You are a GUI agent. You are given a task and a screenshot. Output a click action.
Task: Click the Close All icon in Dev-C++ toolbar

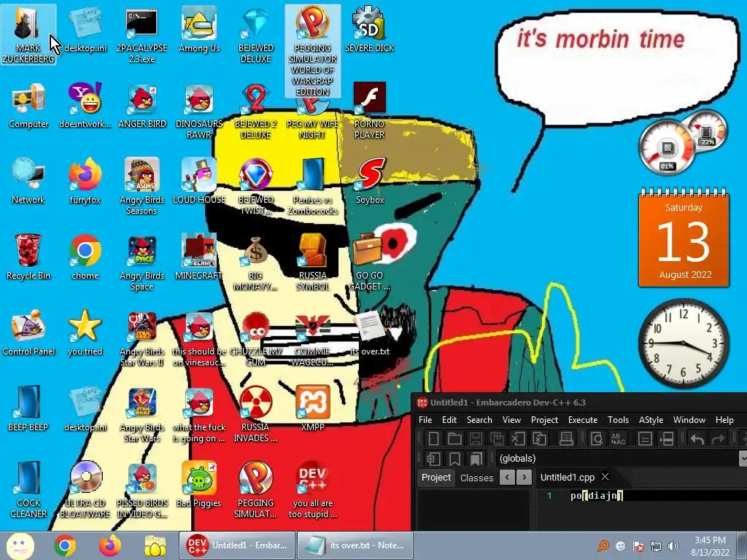(x=539, y=438)
